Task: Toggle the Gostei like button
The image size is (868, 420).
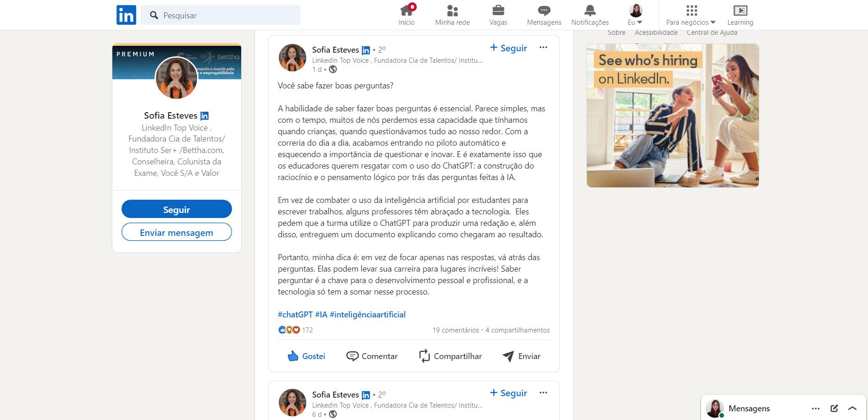Action: [x=306, y=356]
